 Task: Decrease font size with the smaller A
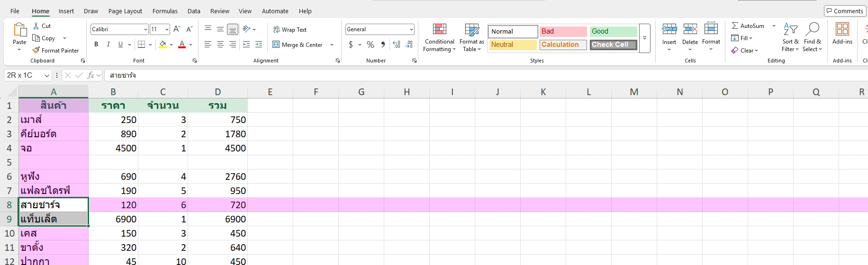[x=189, y=29]
